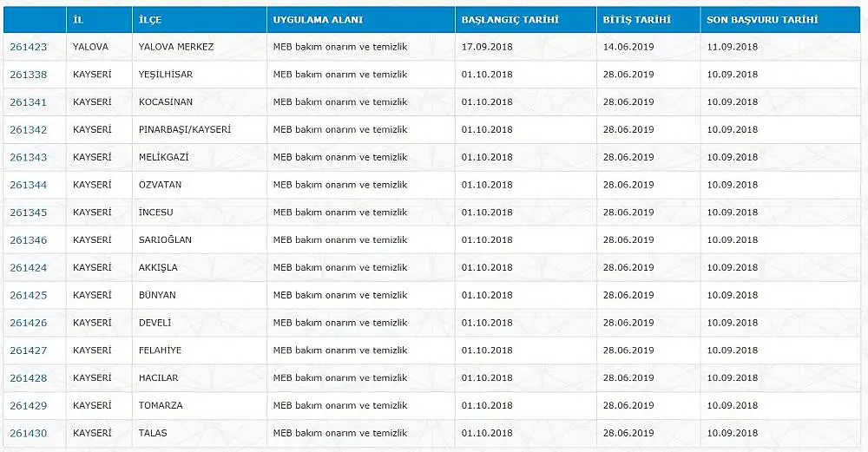Click the 261345 İncesu link

[29, 213]
